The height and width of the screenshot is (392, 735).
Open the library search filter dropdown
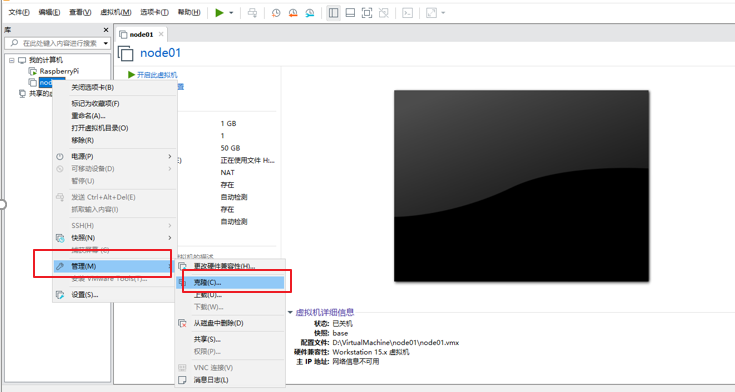pos(106,43)
